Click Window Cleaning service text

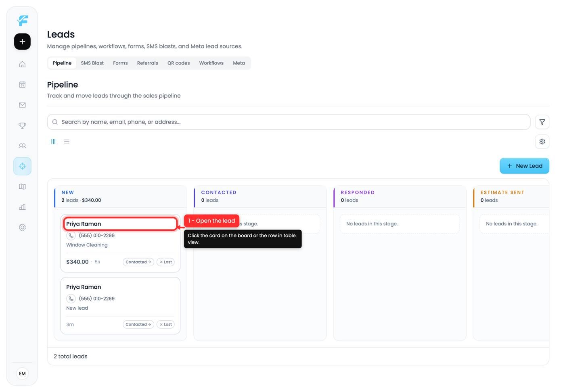click(87, 245)
